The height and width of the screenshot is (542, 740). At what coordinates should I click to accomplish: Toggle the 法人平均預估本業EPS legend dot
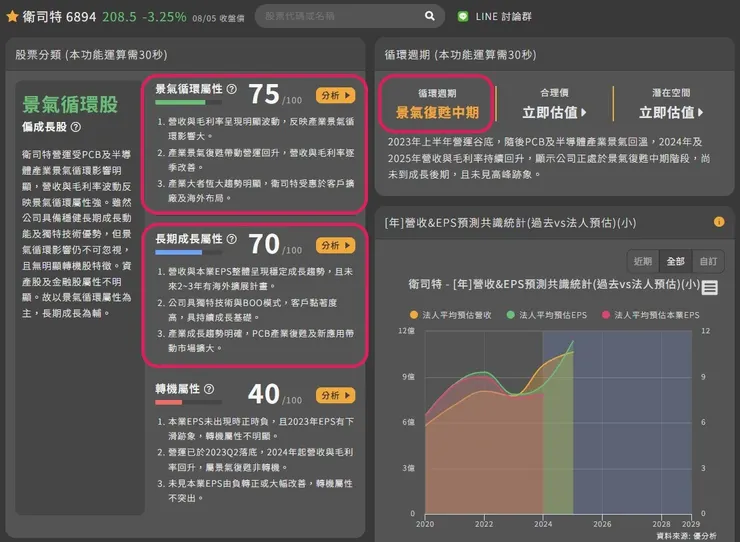point(606,315)
